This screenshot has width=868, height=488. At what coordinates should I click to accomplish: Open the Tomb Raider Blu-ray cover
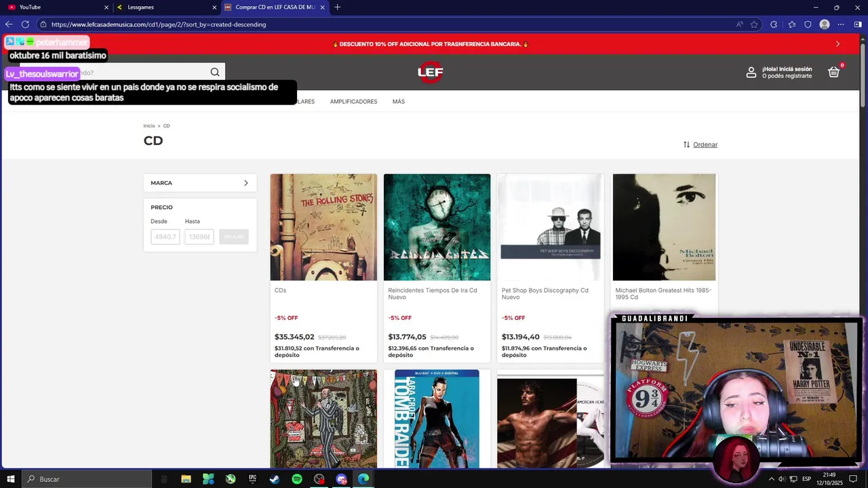437,419
